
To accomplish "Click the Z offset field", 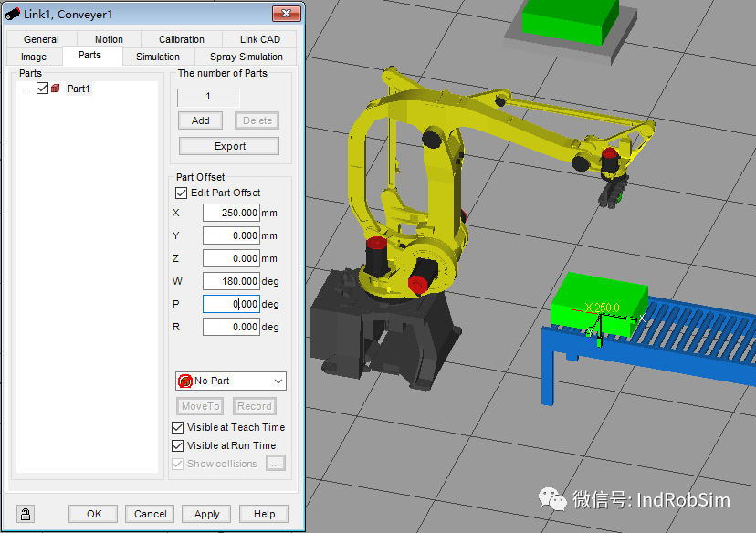I will coord(231,258).
